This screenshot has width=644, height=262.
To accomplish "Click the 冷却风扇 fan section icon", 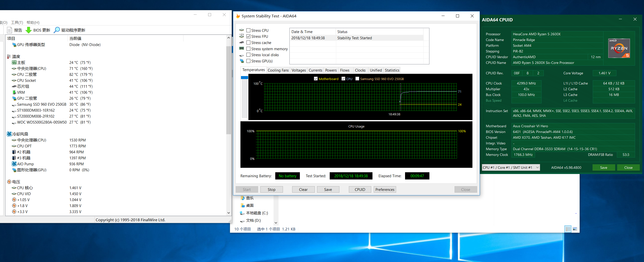I will point(9,134).
